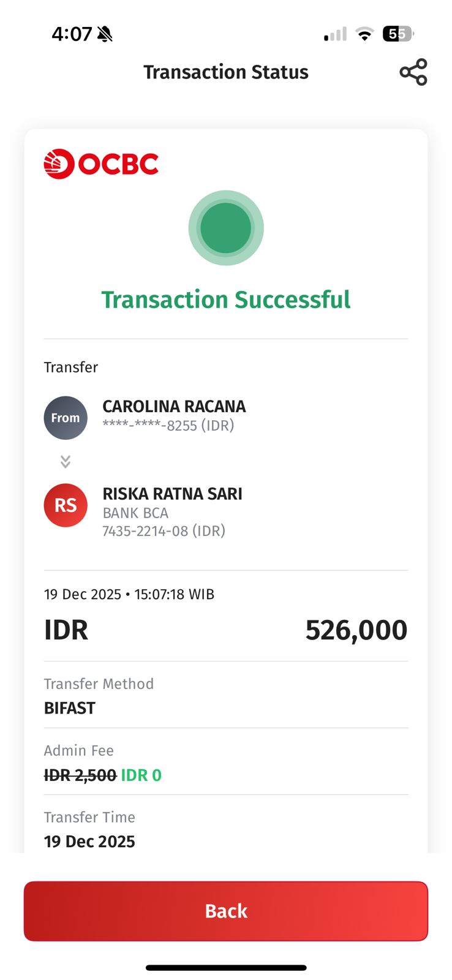Tap the muted bell status icon
The width and height of the screenshot is (452, 980).
coord(105,34)
